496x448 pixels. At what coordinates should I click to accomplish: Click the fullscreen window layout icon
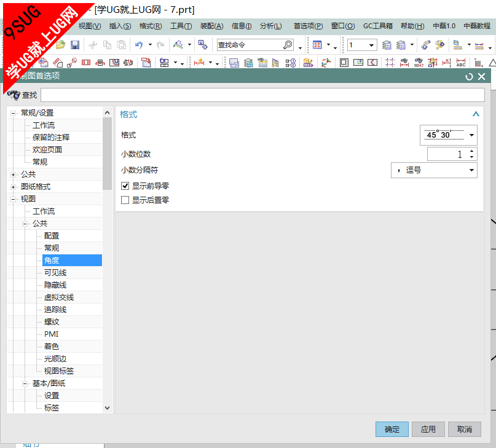317,45
